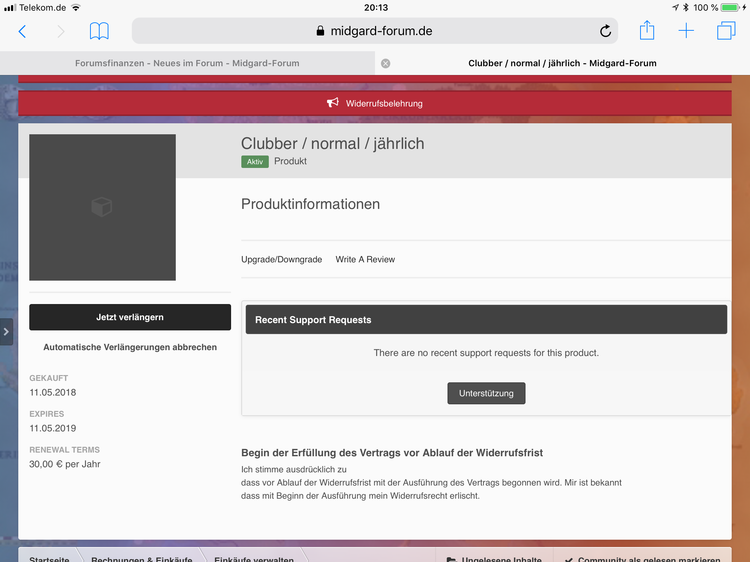Click the megaphone icon in red banner
The image size is (750, 562).
(332, 103)
